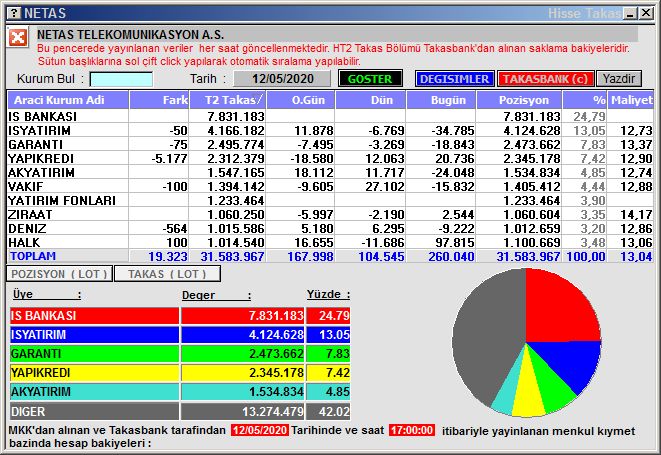Sort by Maliyet column header

point(630,100)
